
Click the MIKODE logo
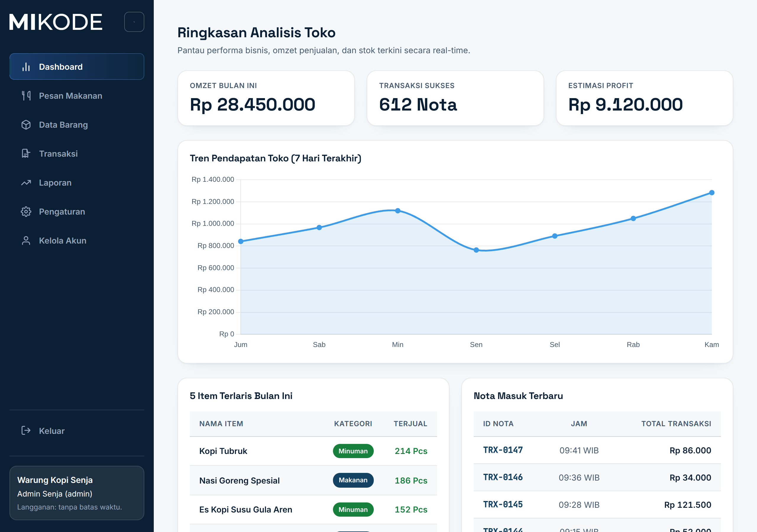[56, 22]
